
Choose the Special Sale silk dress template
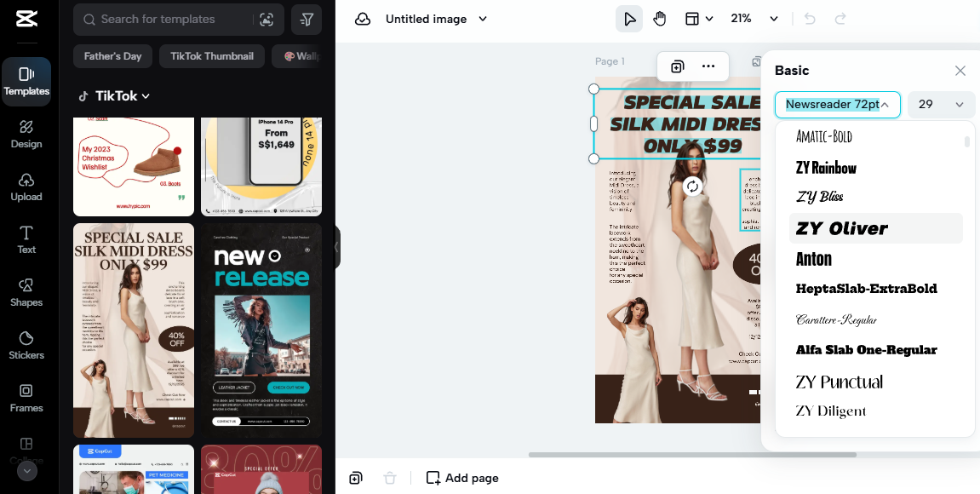pos(134,330)
